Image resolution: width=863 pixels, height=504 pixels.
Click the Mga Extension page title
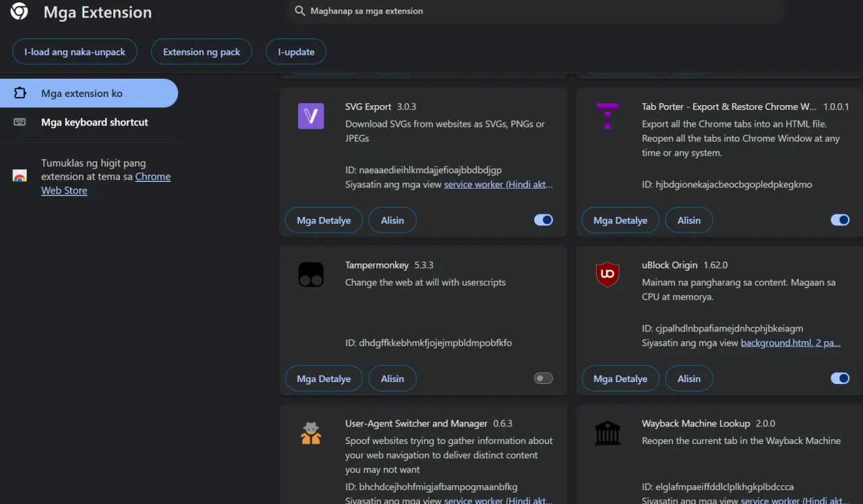[98, 12]
